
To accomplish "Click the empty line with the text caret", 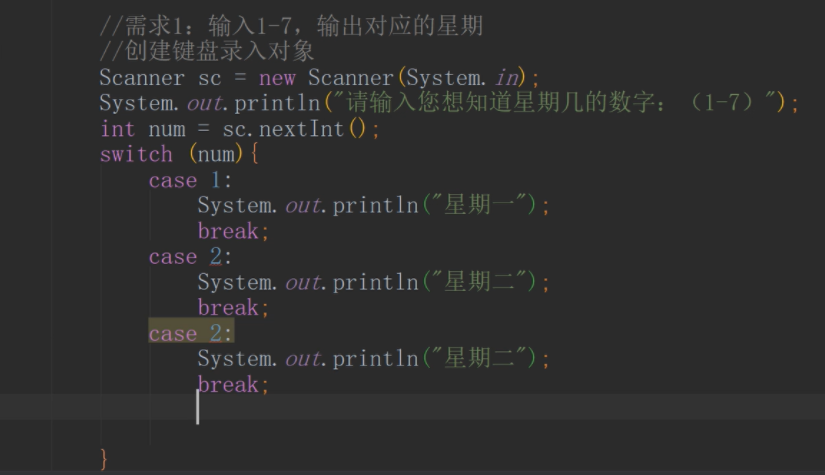I will 400,409.
